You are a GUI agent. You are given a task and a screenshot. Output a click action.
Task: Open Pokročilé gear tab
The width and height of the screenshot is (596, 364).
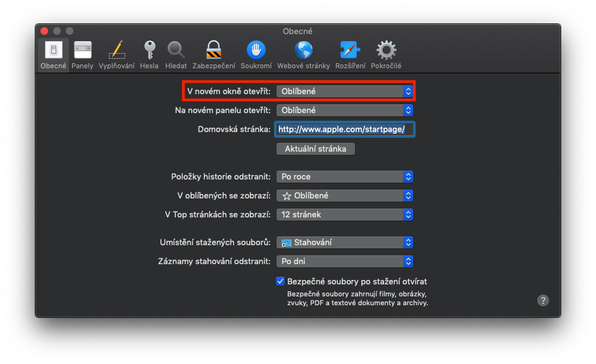point(386,55)
